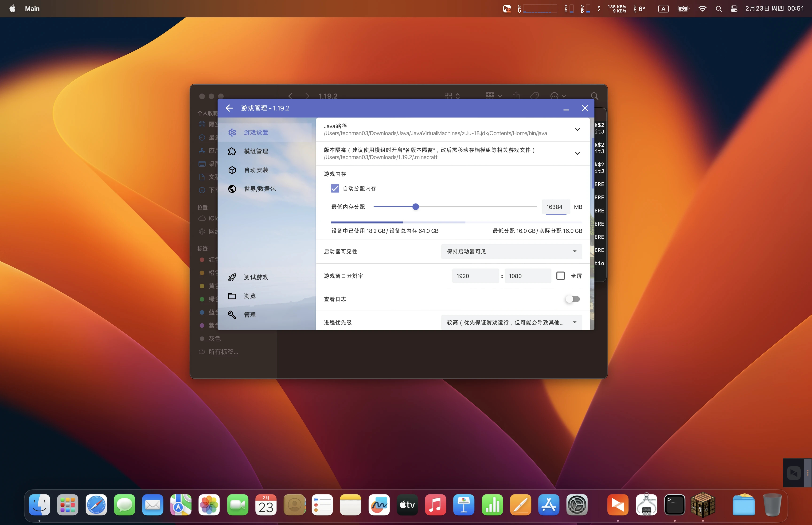Click the 最低内存分配 slider handle
The image size is (812, 525).
point(415,207)
